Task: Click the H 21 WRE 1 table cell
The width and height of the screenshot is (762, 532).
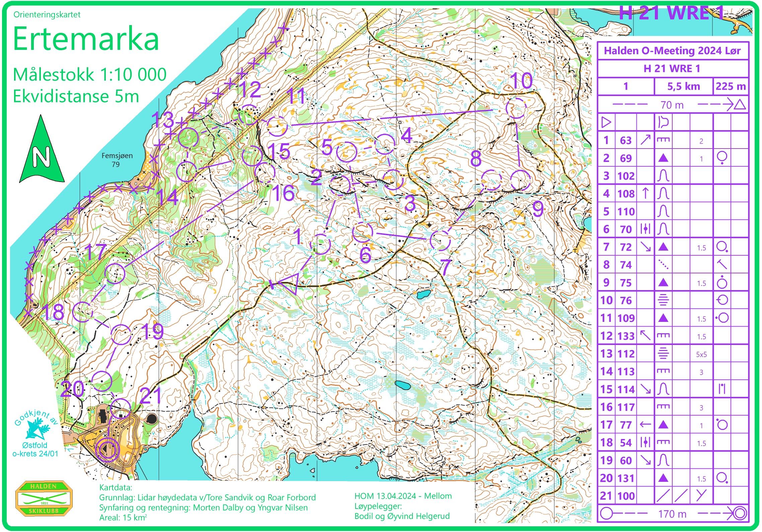Action: point(672,68)
